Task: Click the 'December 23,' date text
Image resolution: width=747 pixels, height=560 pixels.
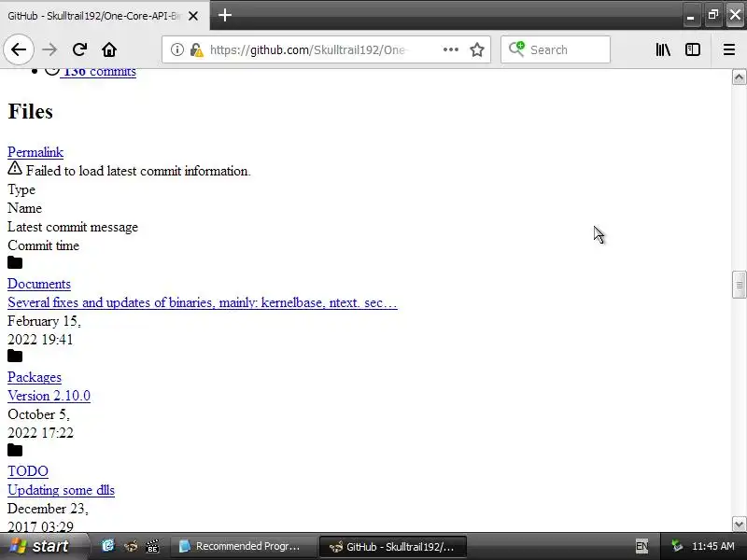Action: coord(49,509)
